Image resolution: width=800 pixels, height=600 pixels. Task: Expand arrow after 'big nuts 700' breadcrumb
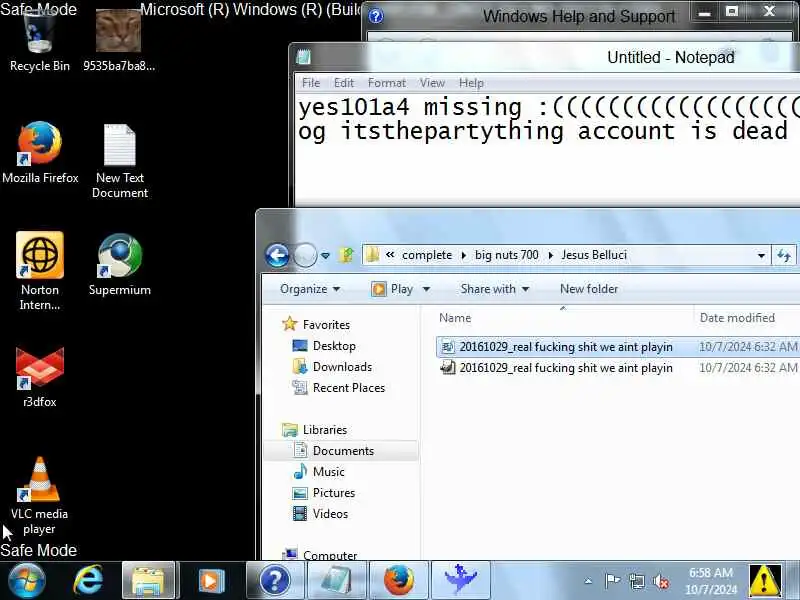[x=551, y=255]
